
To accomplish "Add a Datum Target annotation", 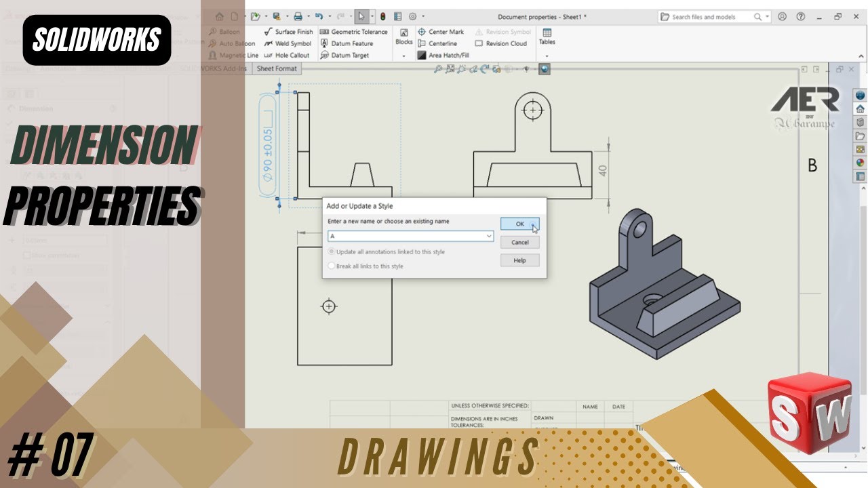I will coord(344,55).
